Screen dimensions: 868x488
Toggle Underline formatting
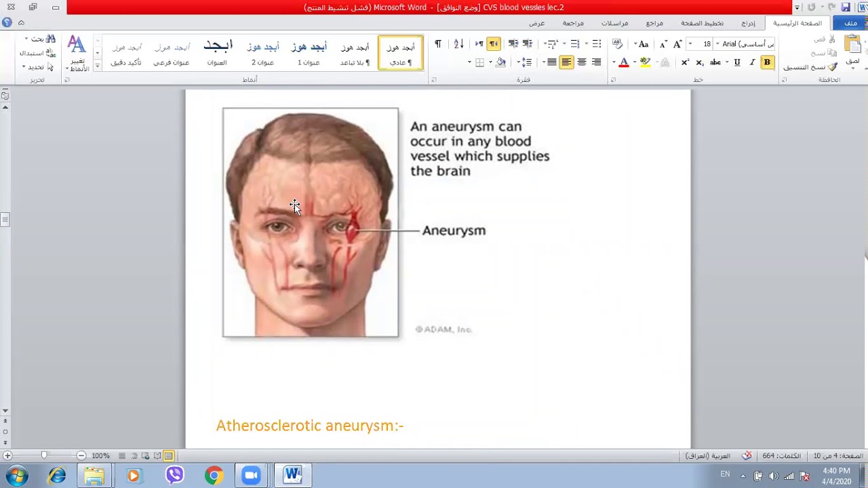[737, 62]
